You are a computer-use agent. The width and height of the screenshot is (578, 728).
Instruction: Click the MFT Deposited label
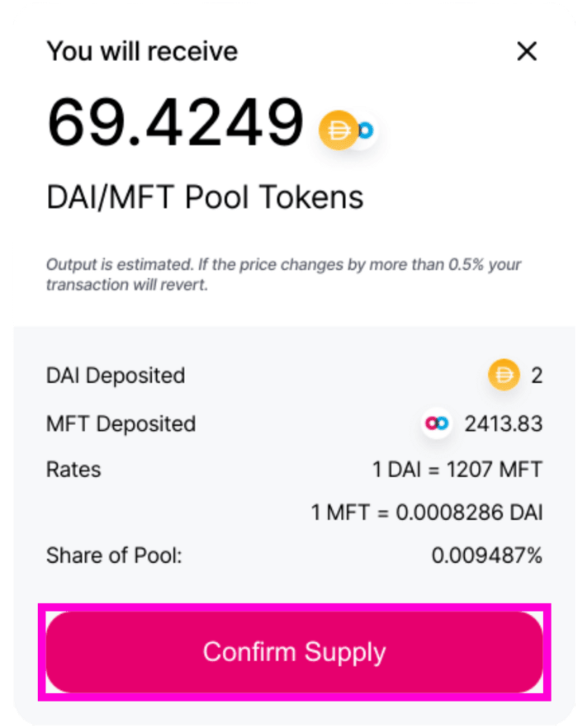coord(121,424)
